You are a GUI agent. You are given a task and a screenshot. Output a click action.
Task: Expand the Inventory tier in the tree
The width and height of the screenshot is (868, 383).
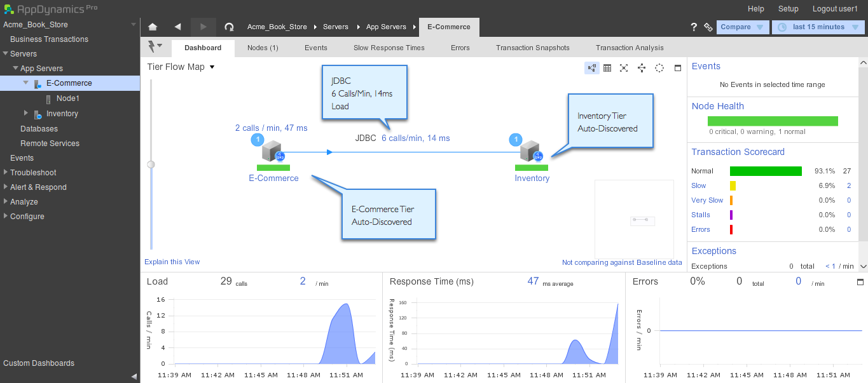point(26,113)
